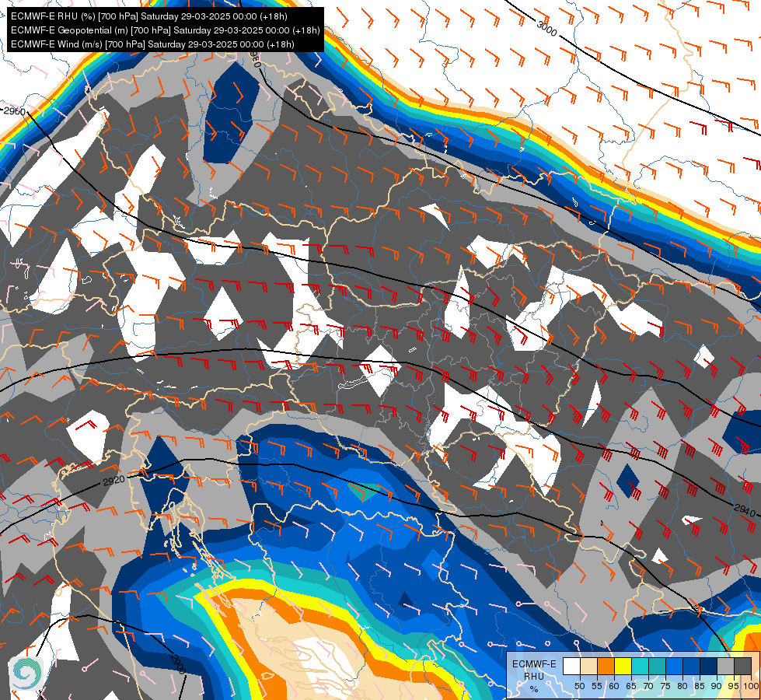Click the 2920 geopotential contour label
Image resolution: width=761 pixels, height=700 pixels.
(x=114, y=481)
